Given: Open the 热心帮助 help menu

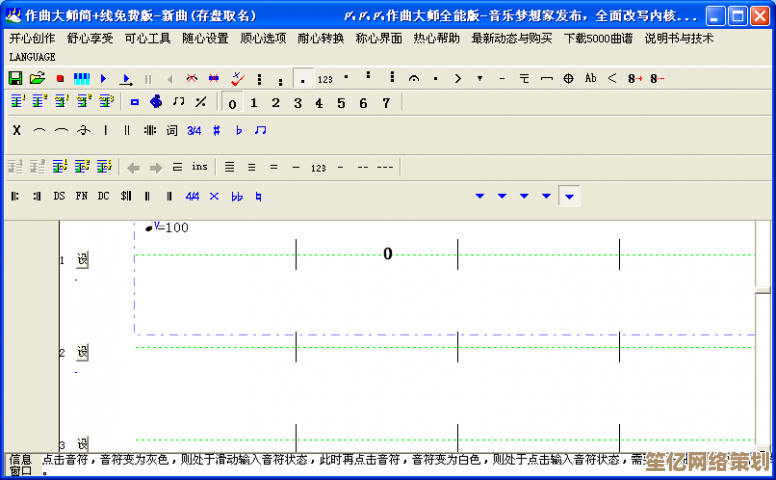Looking at the screenshot, I should click(437, 38).
